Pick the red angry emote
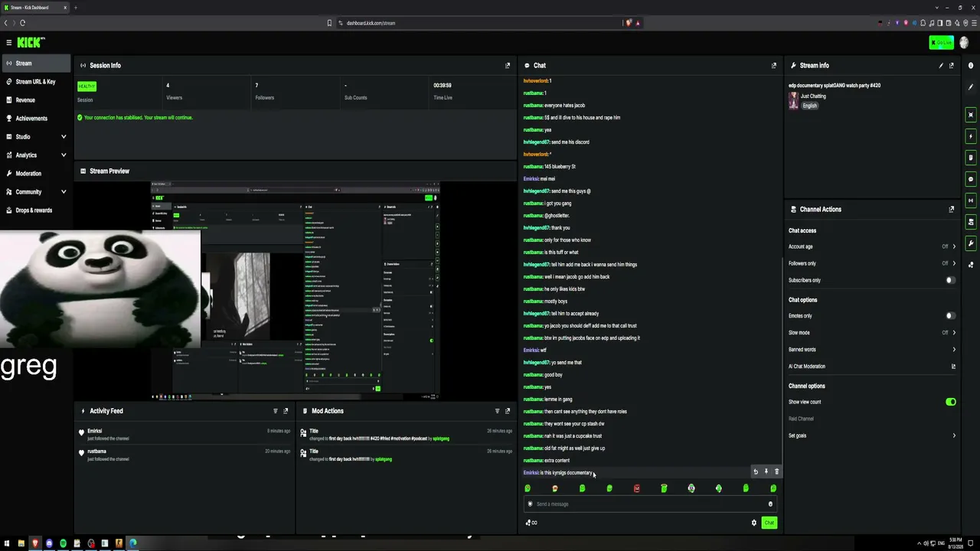This screenshot has width=980, height=551. [636, 488]
